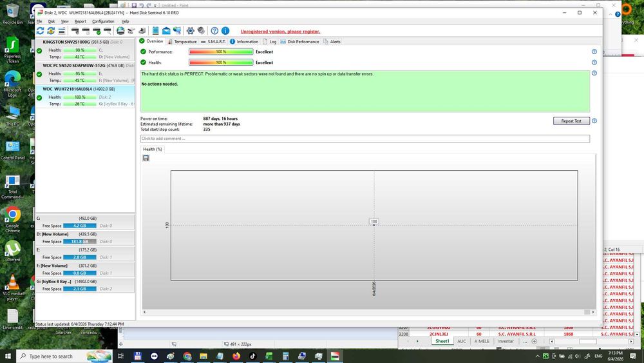Click the blue question mark help toolbar icon

tap(214, 31)
